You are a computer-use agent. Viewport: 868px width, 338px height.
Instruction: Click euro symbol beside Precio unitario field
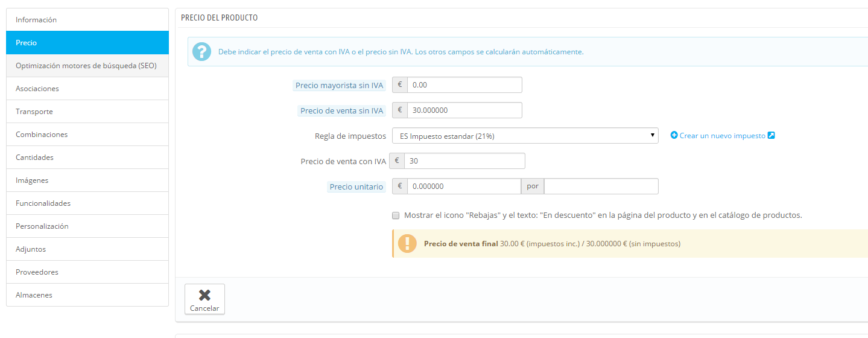click(400, 187)
